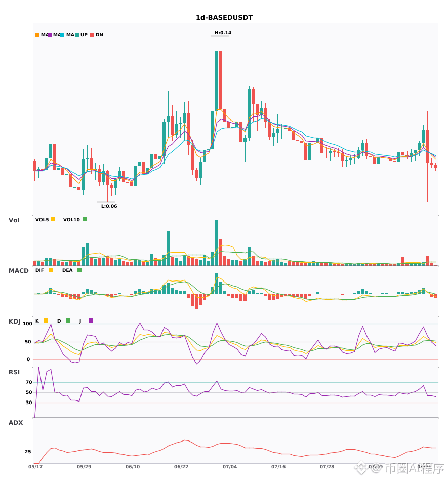Click the 07/16 date label
Viewport: 448px width, 481px height.
point(278,467)
